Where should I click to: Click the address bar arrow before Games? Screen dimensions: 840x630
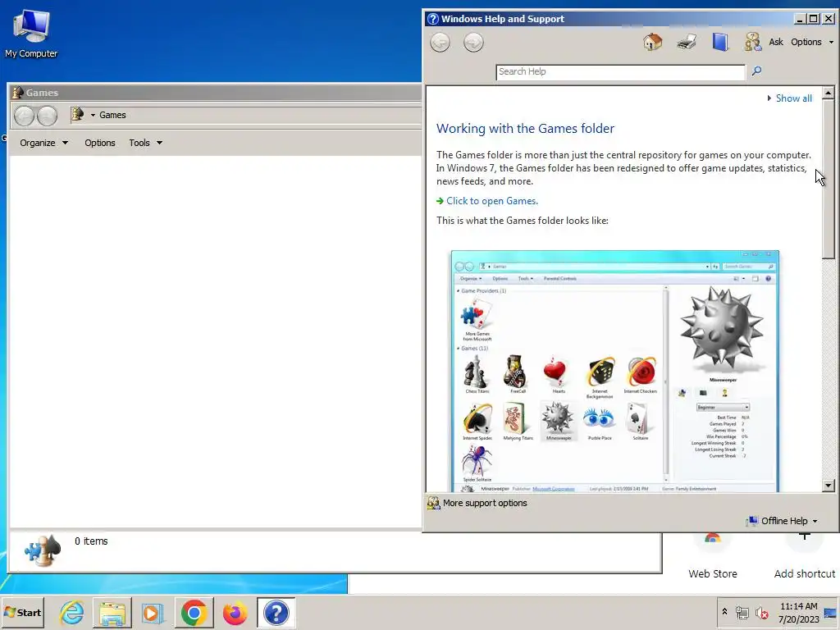coord(93,115)
